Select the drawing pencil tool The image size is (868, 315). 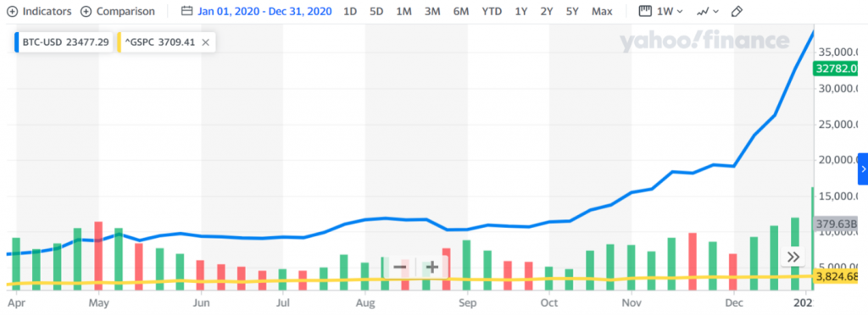pyautogui.click(x=737, y=11)
